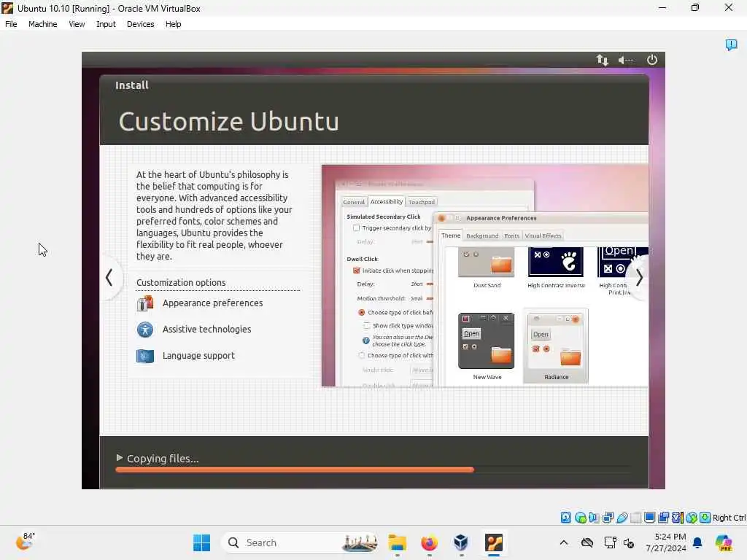Advance to the next installer slide
The width and height of the screenshot is (747, 560).
click(639, 277)
